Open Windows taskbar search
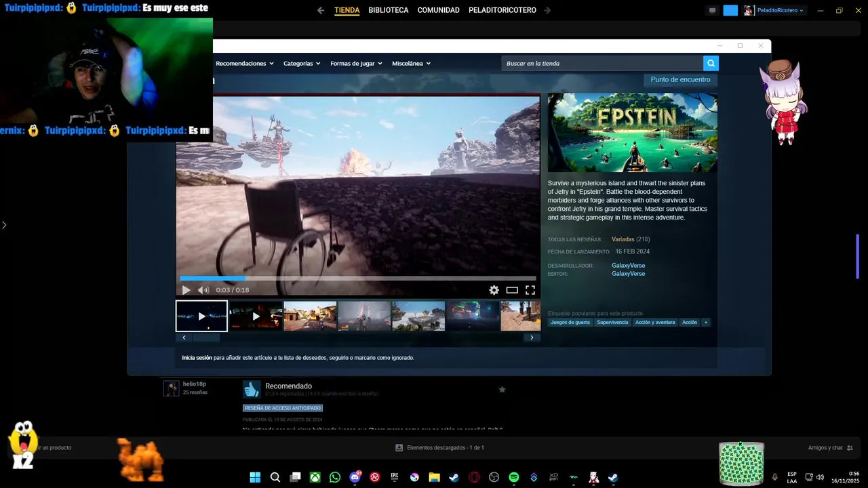868x488 pixels. pos(275,477)
